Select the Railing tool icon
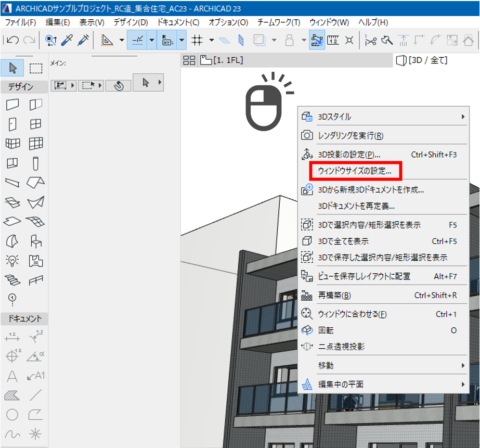This screenshot has height=448, width=480. 36,280
